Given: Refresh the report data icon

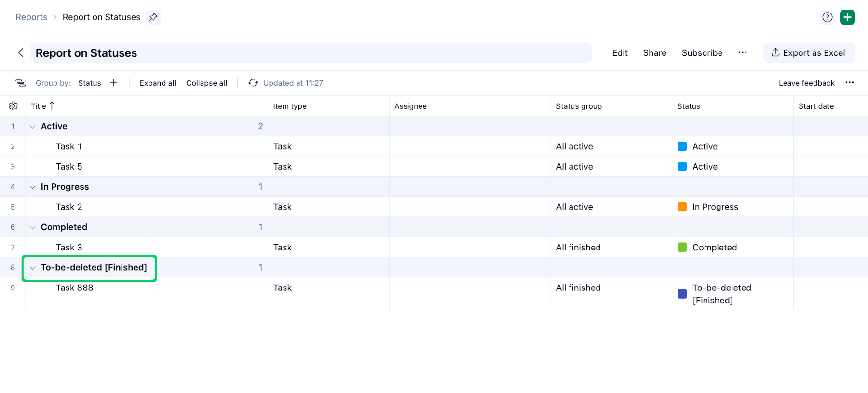Looking at the screenshot, I should pos(253,83).
